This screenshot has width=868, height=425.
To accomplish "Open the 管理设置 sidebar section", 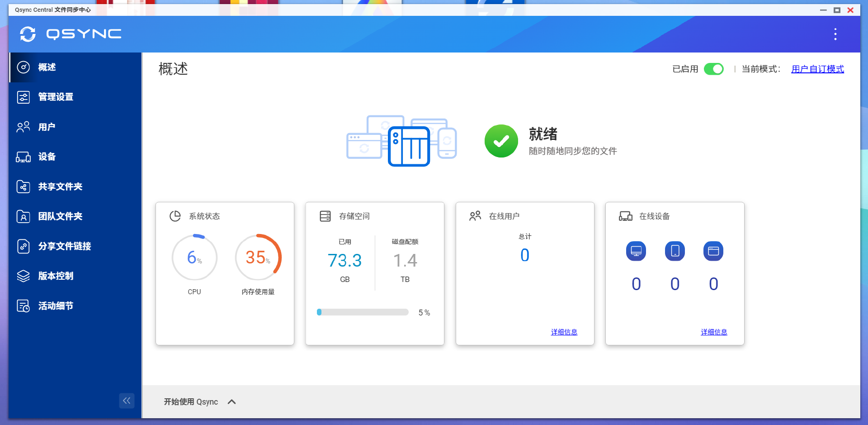I will 56,97.
